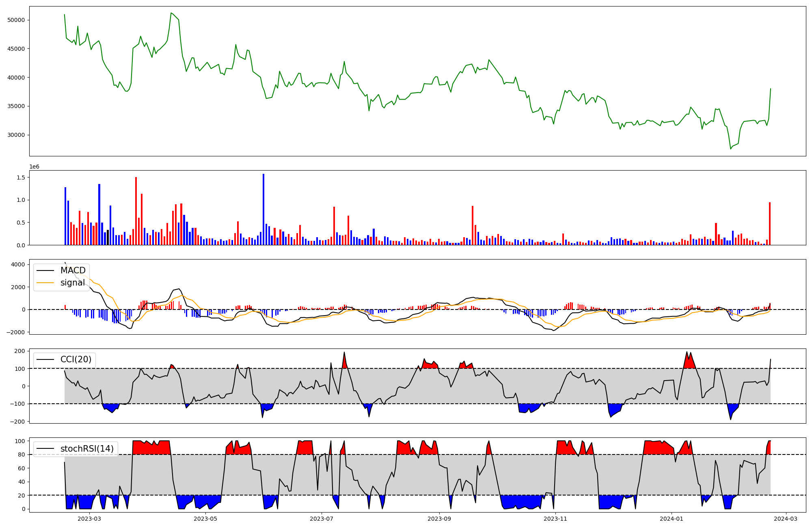Click the orange signal line swatch in legend

coord(45,283)
